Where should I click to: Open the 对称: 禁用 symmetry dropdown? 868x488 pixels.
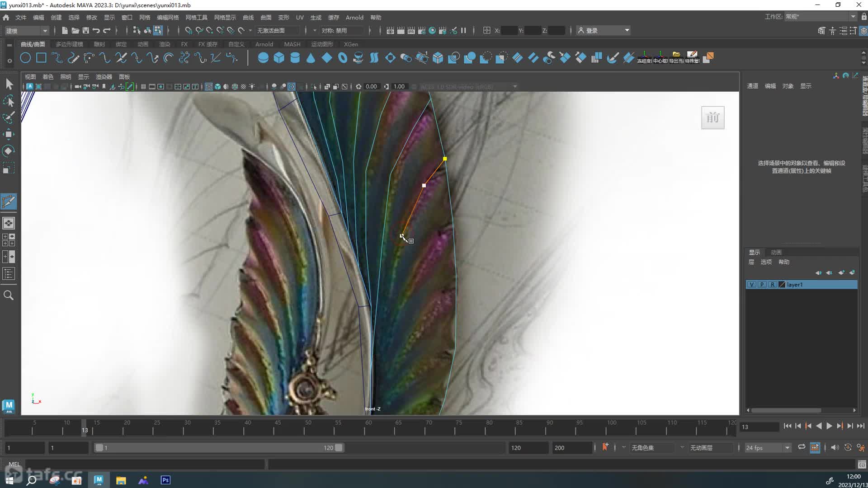[341, 30]
